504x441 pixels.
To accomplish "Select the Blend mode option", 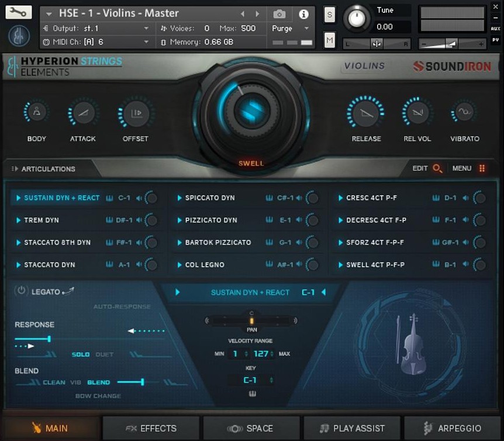I will click(x=99, y=382).
